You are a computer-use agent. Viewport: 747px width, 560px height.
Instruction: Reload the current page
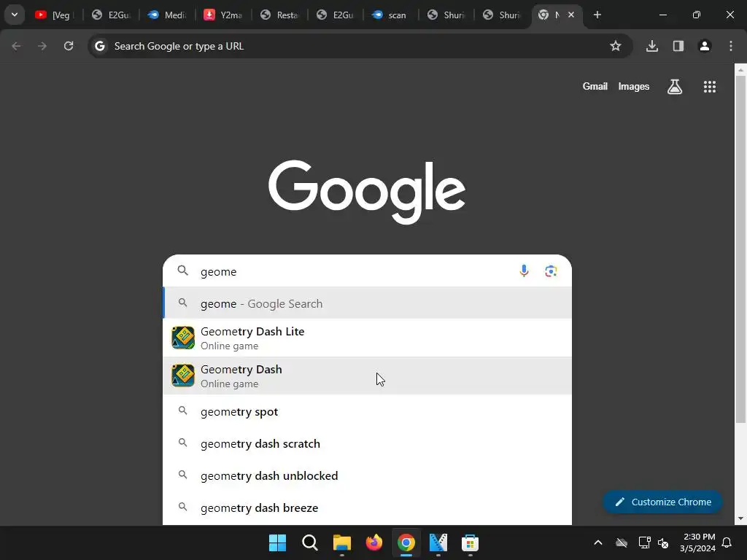coord(69,46)
